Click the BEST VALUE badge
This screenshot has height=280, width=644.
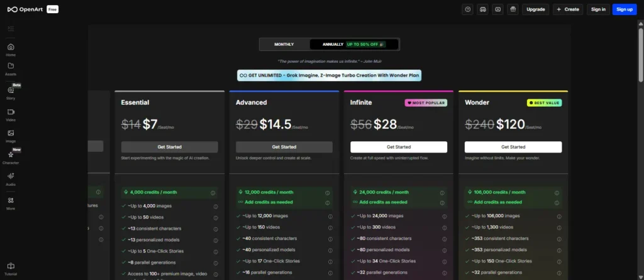pos(544,103)
